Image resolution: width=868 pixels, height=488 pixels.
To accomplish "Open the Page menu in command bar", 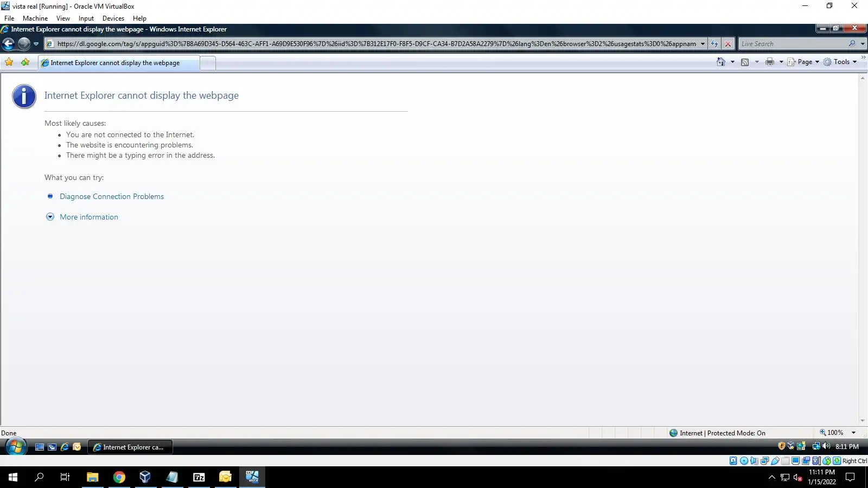I will pos(803,62).
